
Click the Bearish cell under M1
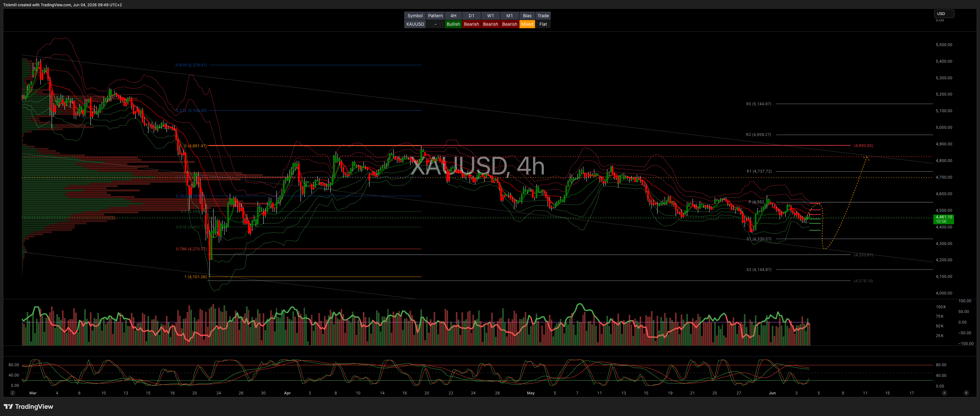point(509,24)
